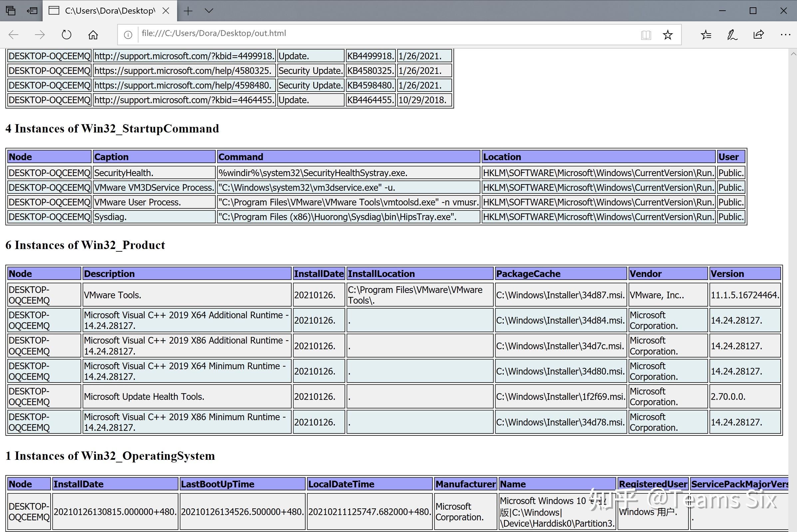Close the out.html tab
797x532 pixels.
tap(166, 11)
